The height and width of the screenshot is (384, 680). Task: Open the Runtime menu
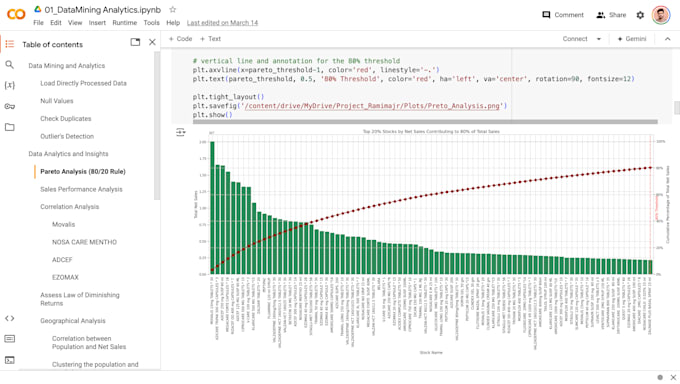(x=124, y=23)
